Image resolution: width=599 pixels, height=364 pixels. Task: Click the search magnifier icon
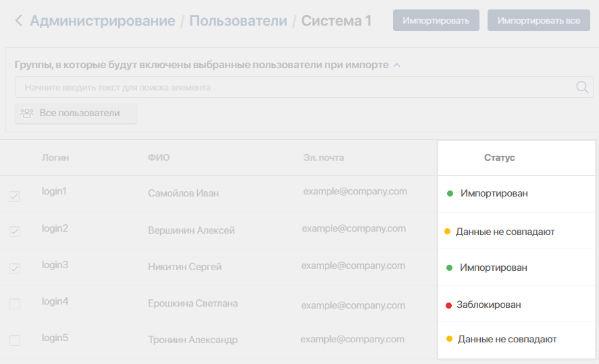(x=582, y=87)
